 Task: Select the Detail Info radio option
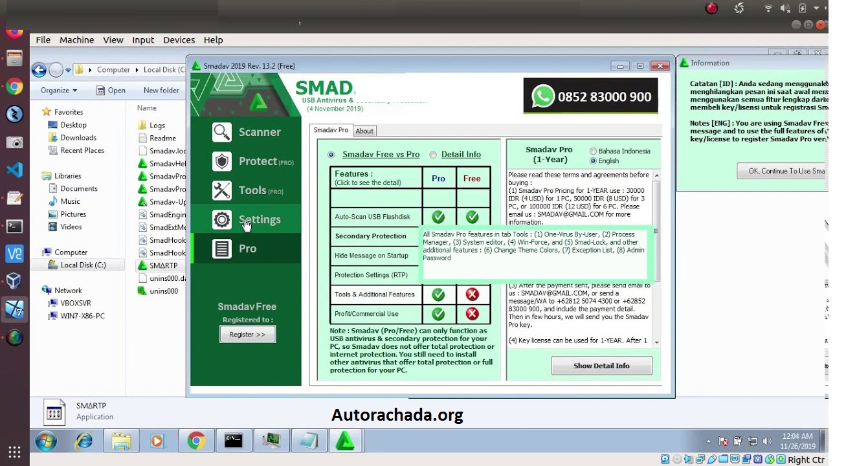(x=433, y=155)
